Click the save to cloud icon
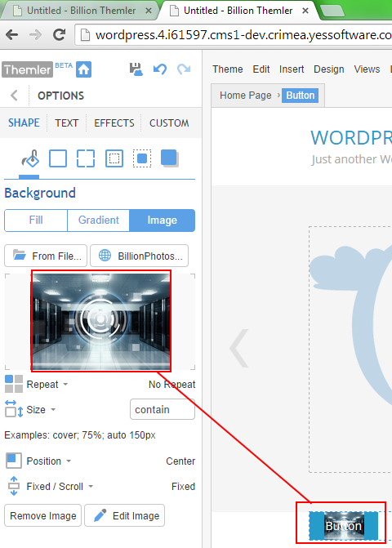392x548 pixels. [x=136, y=69]
